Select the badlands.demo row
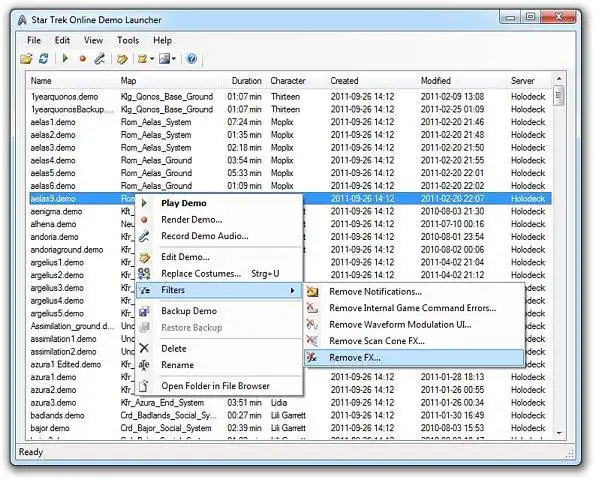This screenshot has height=480, width=595. (x=290, y=415)
